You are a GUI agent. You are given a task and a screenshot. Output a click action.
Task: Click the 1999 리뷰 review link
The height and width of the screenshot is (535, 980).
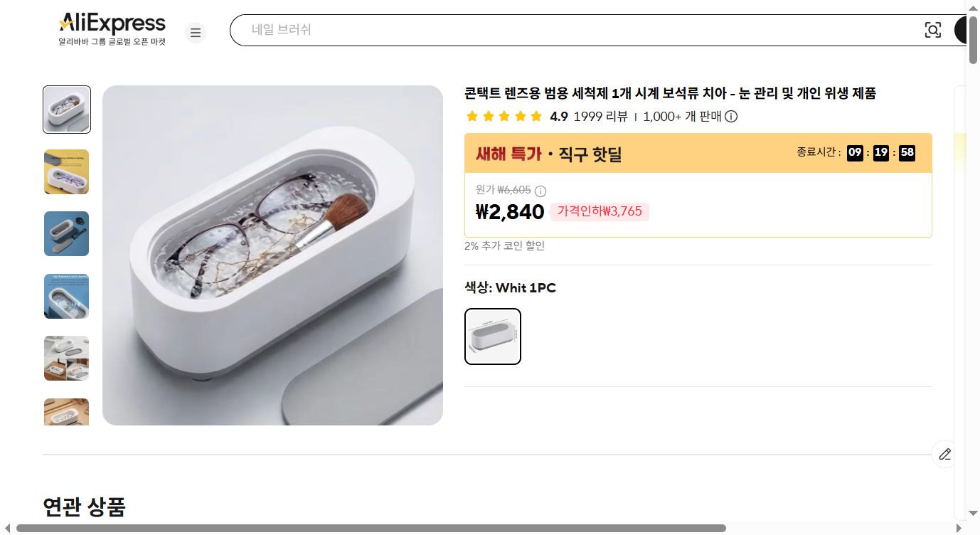pos(591,117)
